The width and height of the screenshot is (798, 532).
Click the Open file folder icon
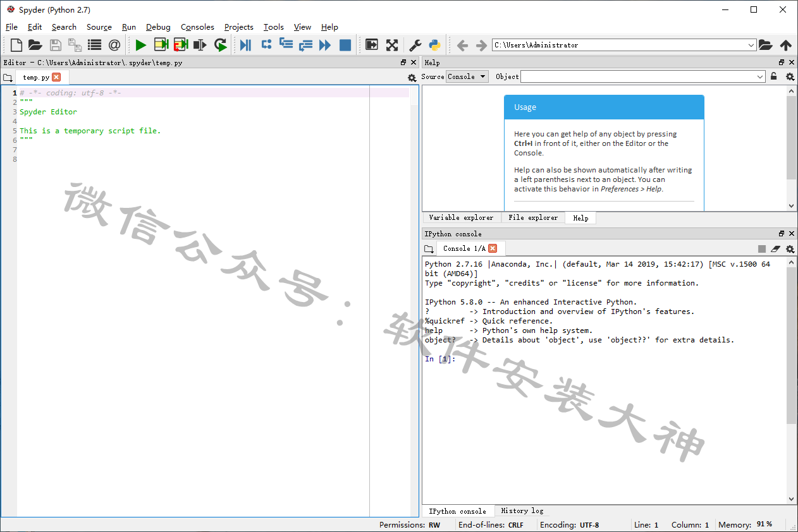coord(35,45)
